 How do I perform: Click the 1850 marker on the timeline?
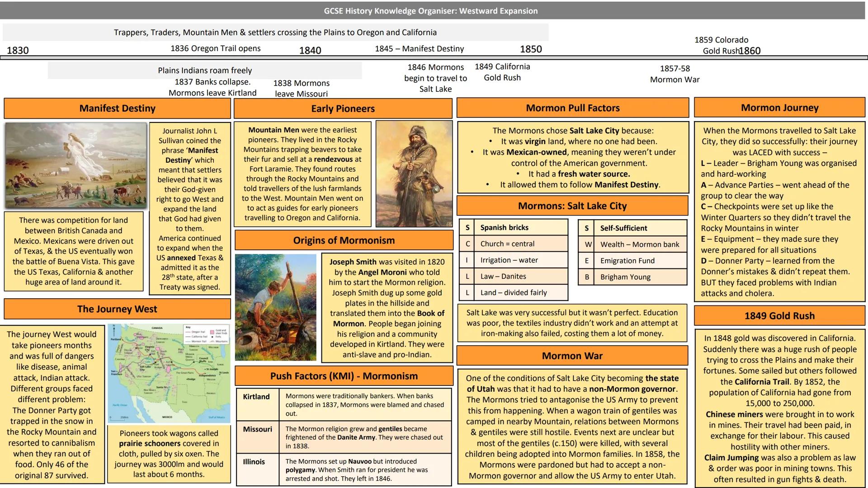(532, 49)
